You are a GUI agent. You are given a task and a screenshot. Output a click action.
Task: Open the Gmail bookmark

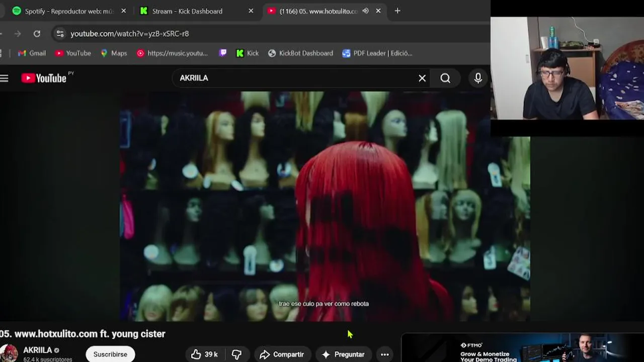(x=32, y=53)
